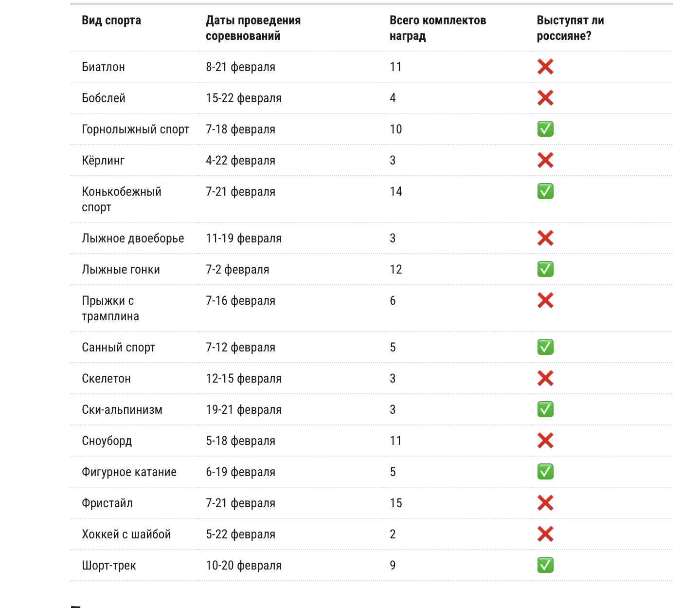Click the green checkmark for Лыжные гонки
This screenshot has width=700, height=608.
(545, 269)
